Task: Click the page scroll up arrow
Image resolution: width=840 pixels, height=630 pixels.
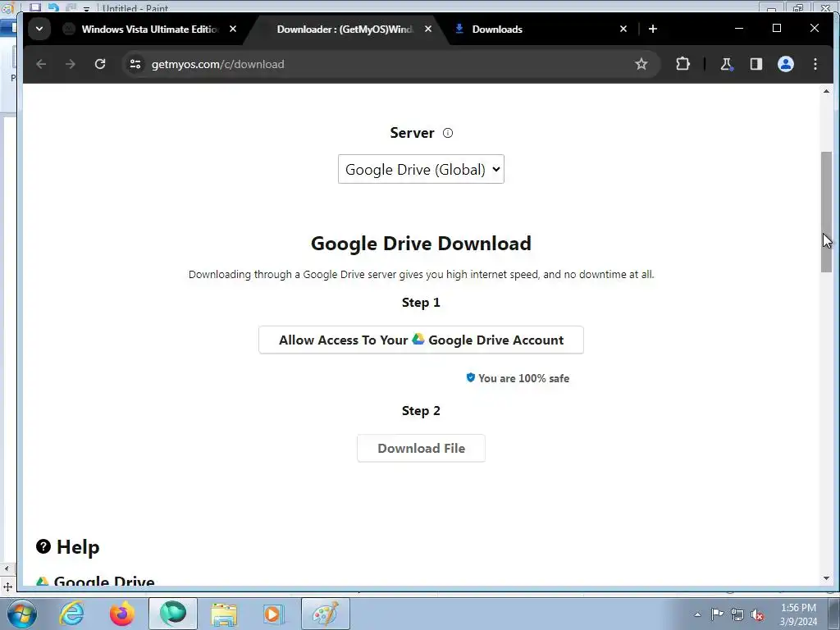Action: pyautogui.click(x=826, y=92)
